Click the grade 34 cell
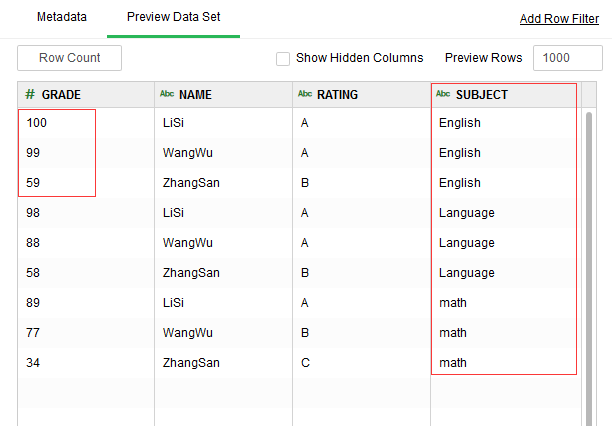Viewport: 612px width, 426px height. pyautogui.click(x=34, y=363)
